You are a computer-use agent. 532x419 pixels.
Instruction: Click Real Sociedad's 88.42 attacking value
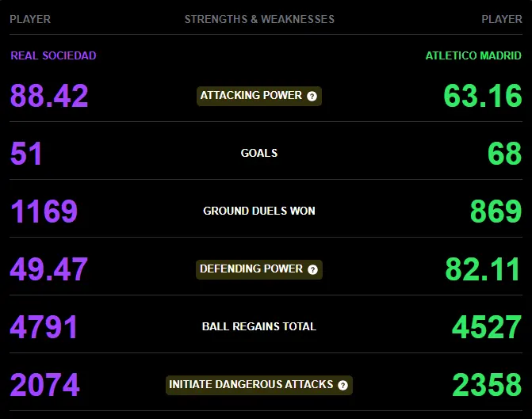pos(49,96)
